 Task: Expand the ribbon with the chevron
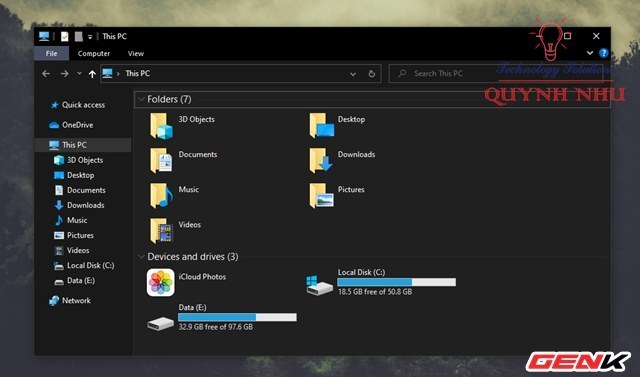coord(590,53)
